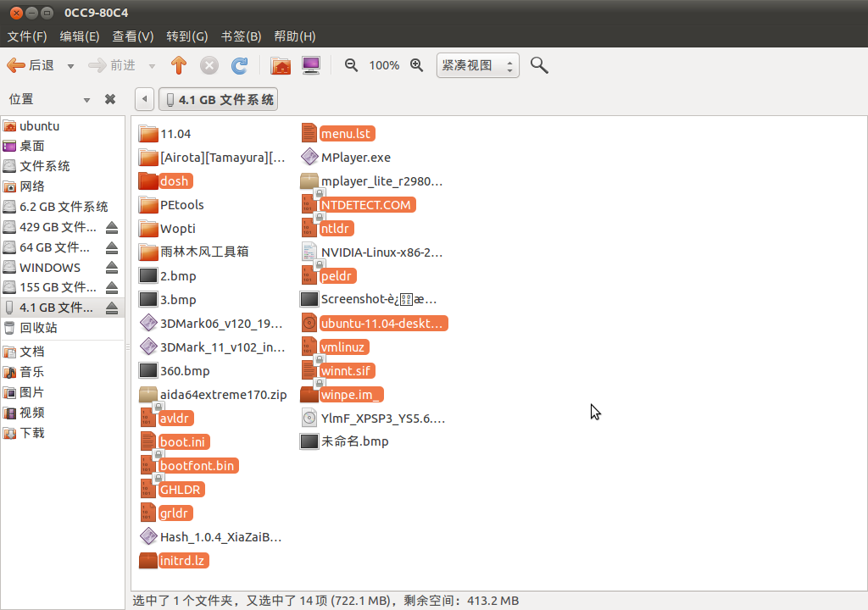Image resolution: width=868 pixels, height=610 pixels.
Task: Open the 书签(B) menu
Action: pyautogui.click(x=241, y=36)
